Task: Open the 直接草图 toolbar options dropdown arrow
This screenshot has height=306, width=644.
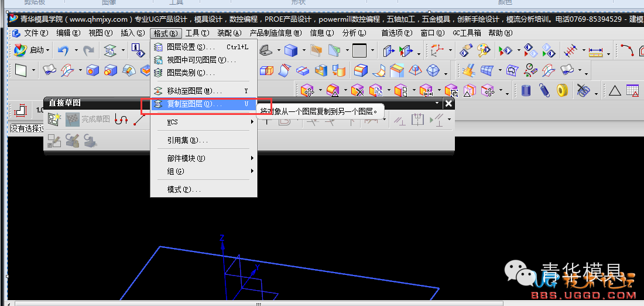Action: [x=437, y=103]
